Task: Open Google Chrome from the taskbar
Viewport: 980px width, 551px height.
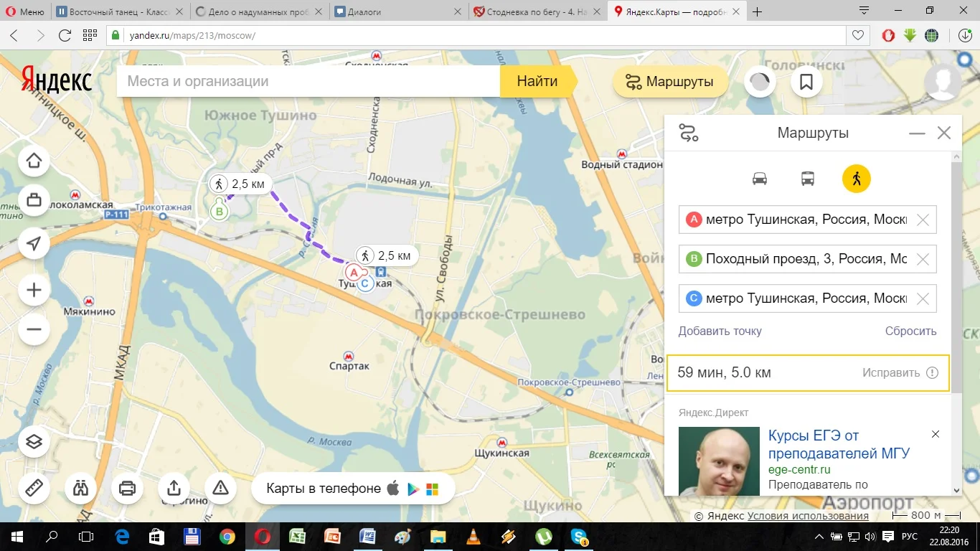Action: point(227,536)
